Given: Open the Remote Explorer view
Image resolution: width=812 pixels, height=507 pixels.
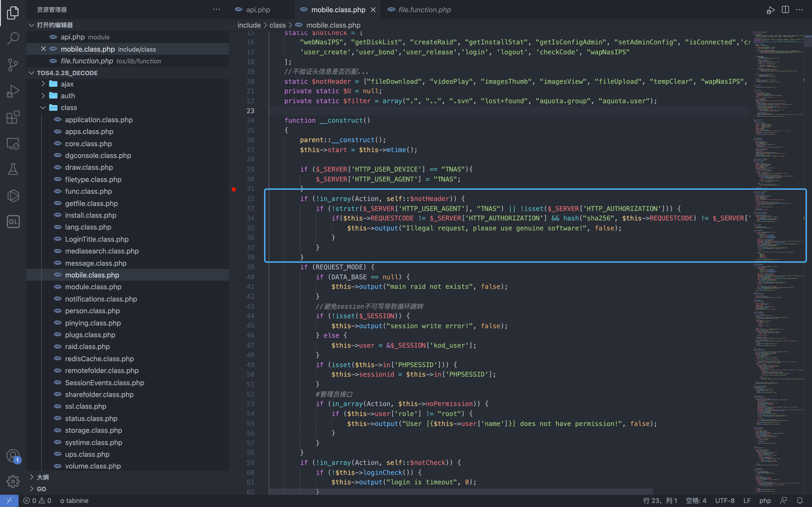Looking at the screenshot, I should (x=13, y=144).
